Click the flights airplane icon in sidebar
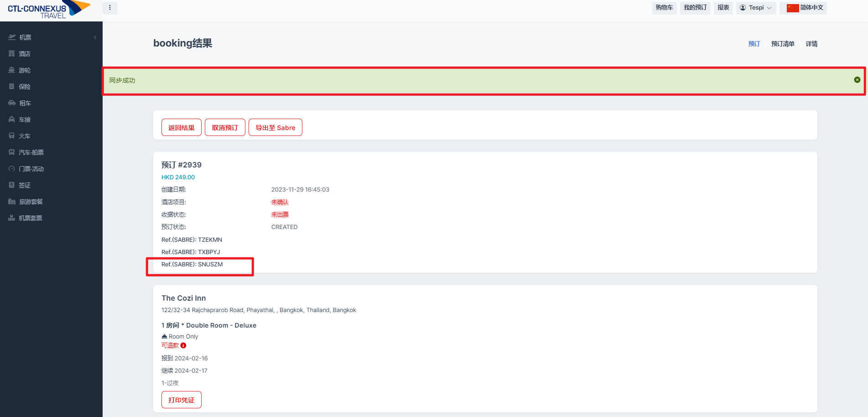Viewport: 868px width, 417px height. click(x=12, y=37)
